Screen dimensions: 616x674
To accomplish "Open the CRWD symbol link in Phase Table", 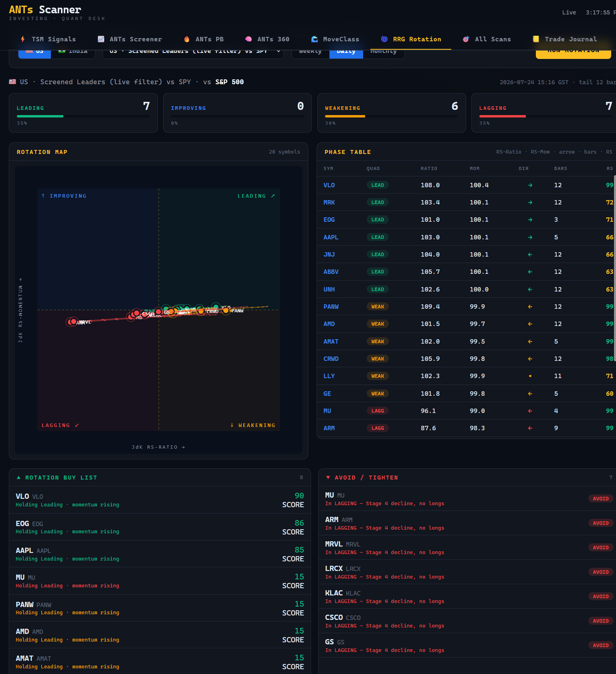I will tap(331, 359).
